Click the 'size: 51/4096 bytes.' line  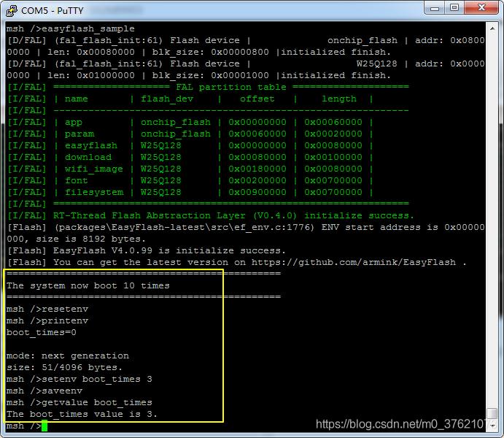click(x=64, y=367)
